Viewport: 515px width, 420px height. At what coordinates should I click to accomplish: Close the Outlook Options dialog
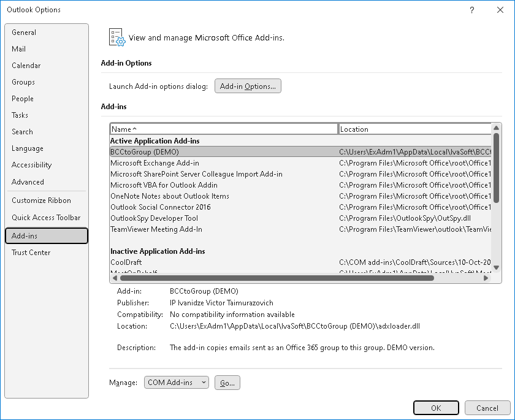tap(500, 10)
